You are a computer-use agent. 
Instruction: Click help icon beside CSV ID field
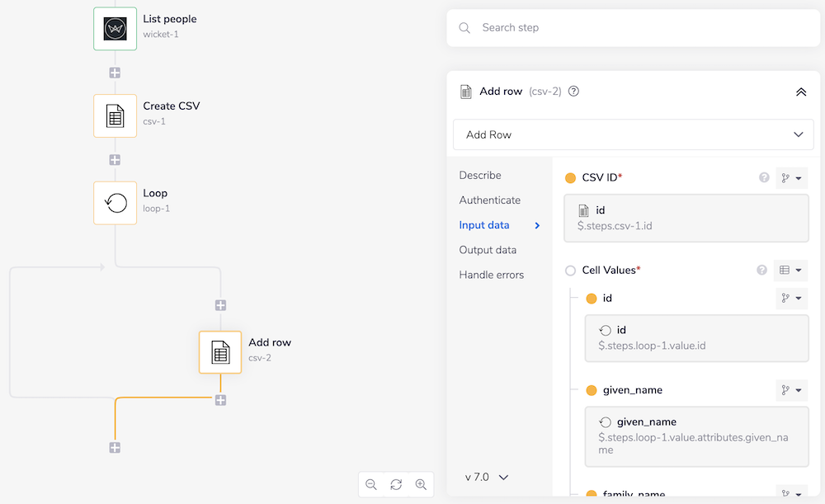(x=764, y=177)
